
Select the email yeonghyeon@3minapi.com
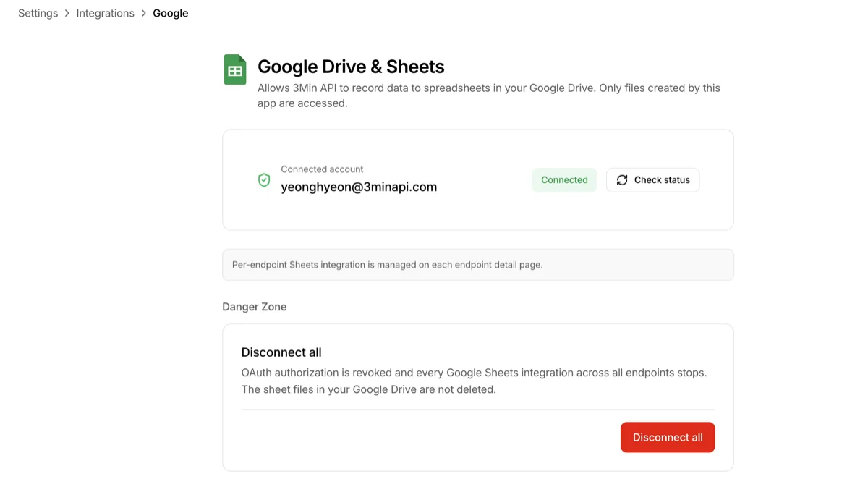pyautogui.click(x=359, y=187)
